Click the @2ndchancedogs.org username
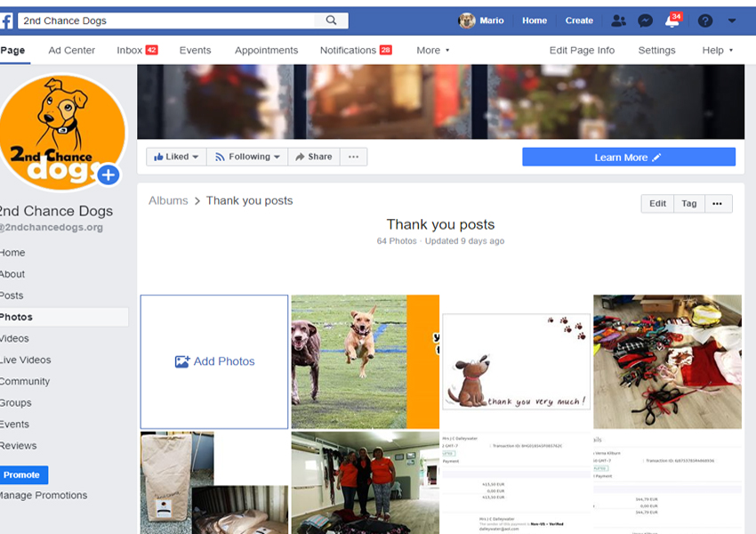The image size is (756, 534). (51, 227)
